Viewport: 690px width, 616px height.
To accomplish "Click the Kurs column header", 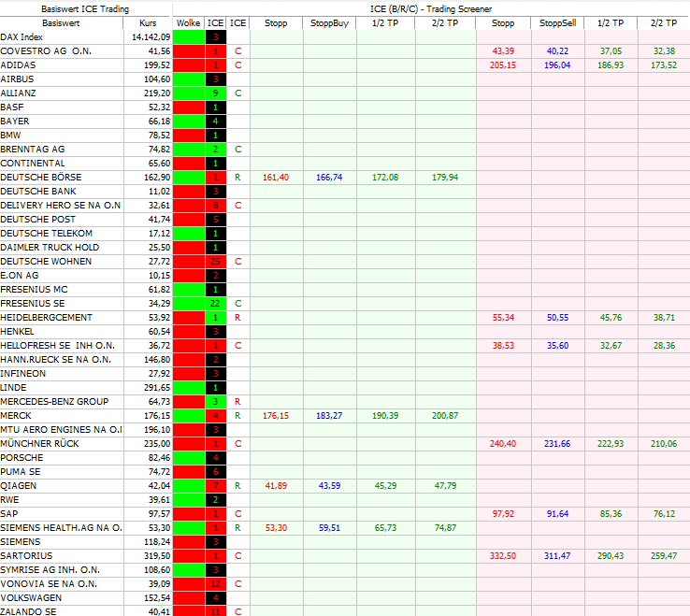I will click(148, 23).
